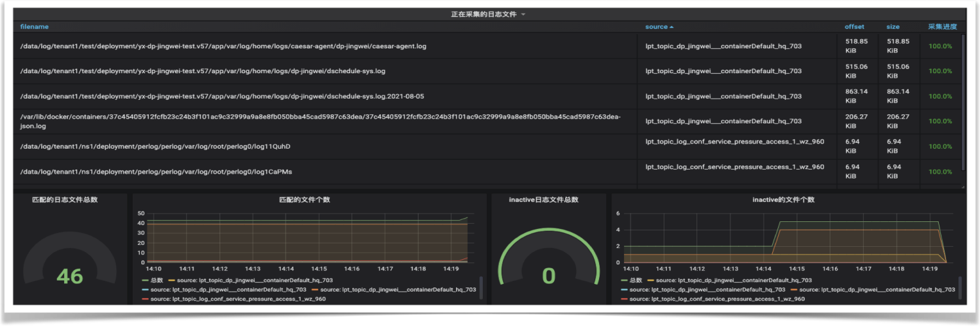Toggle cyan containerDefault_hq_703 legend in inactive的文件个数 chart
Viewport: 980px width, 327px height.
coord(703,289)
